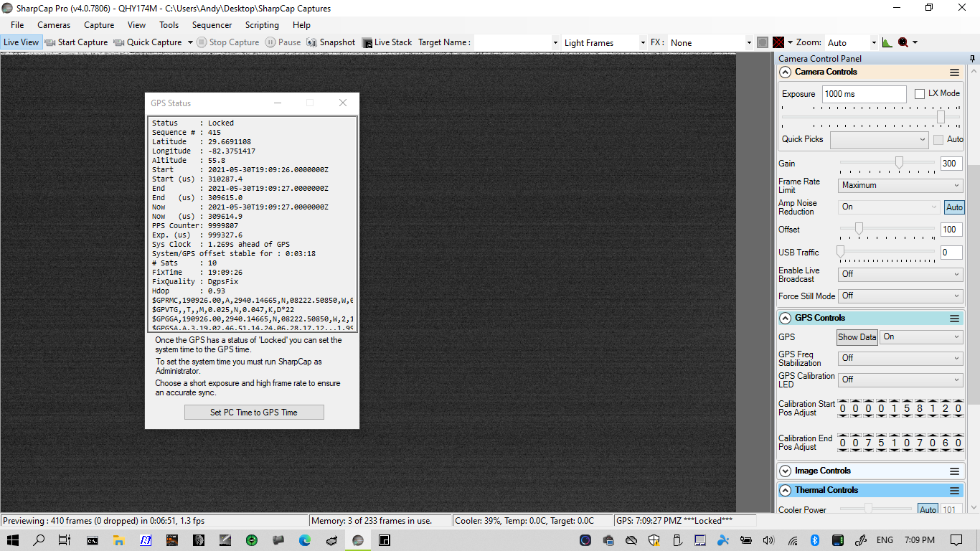The width and height of the screenshot is (980, 551).
Task: Open the File menu
Action: pyautogui.click(x=17, y=25)
